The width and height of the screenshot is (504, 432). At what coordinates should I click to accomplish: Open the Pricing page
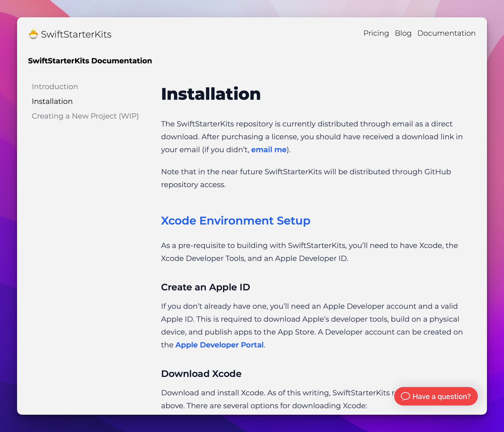click(x=376, y=33)
